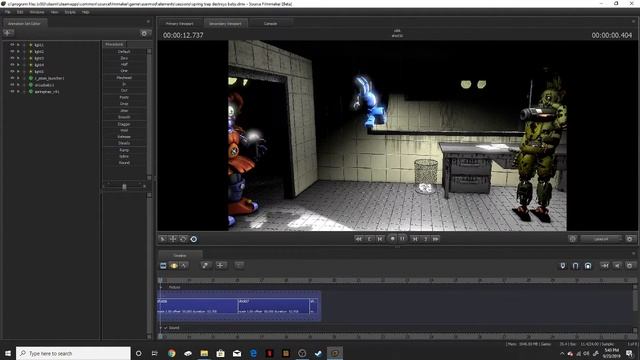Open the File menu
This screenshot has width=640, height=360.
point(7,12)
